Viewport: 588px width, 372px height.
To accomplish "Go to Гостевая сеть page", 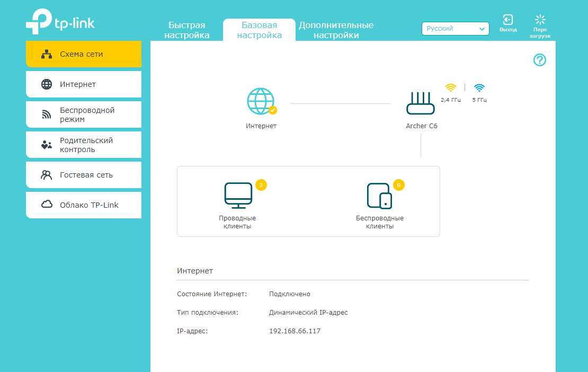I will point(84,175).
